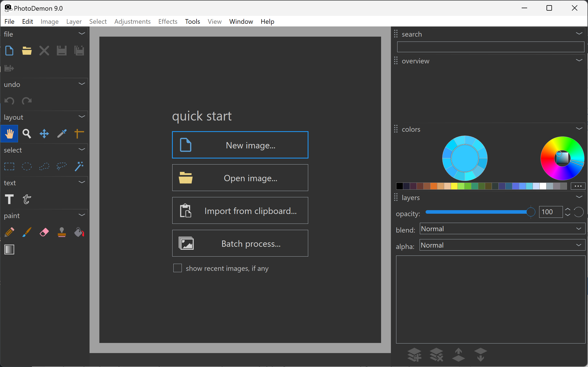This screenshot has height=367, width=588.
Task: Add a new layer via layers panel icon
Action: [x=414, y=354]
